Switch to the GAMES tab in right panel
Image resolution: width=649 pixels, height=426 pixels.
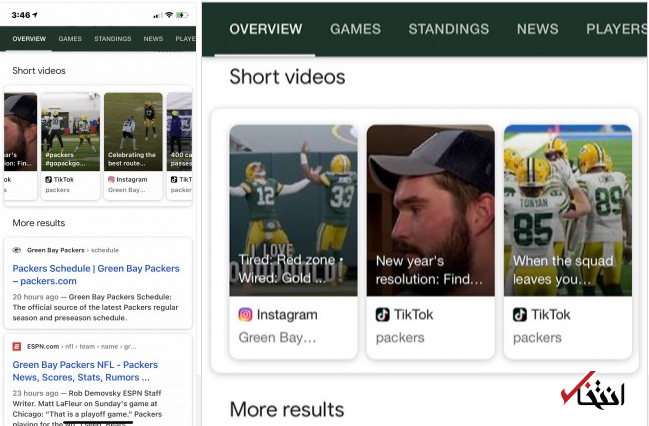[355, 29]
